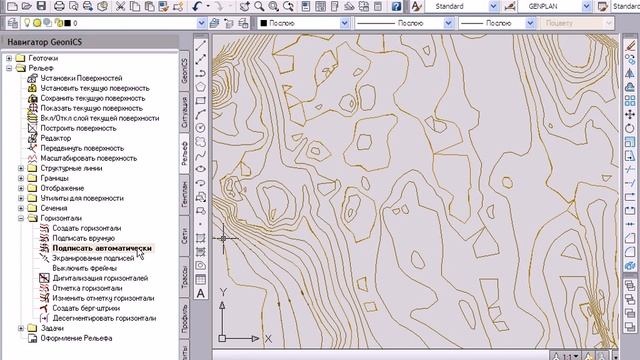Viewport: 640px width, 360px height.
Task: Create a new drawing with the New icon
Action: coord(12,6)
